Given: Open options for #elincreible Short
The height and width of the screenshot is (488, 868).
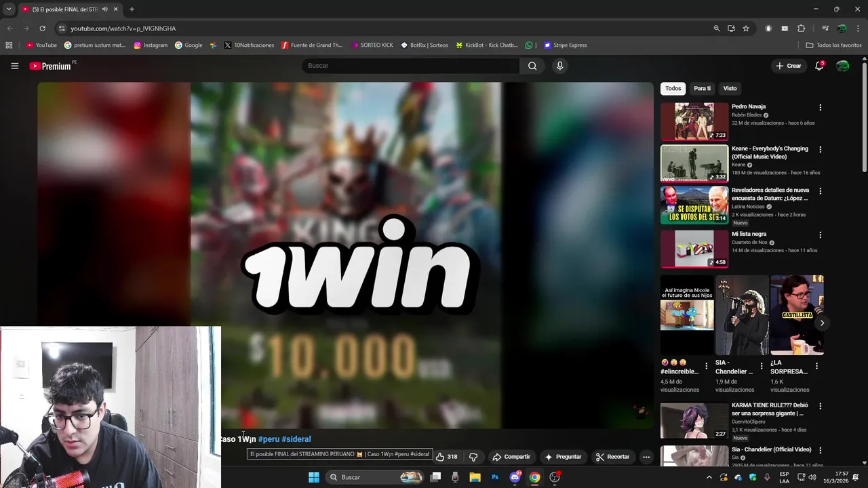Looking at the screenshot, I should coord(706,366).
